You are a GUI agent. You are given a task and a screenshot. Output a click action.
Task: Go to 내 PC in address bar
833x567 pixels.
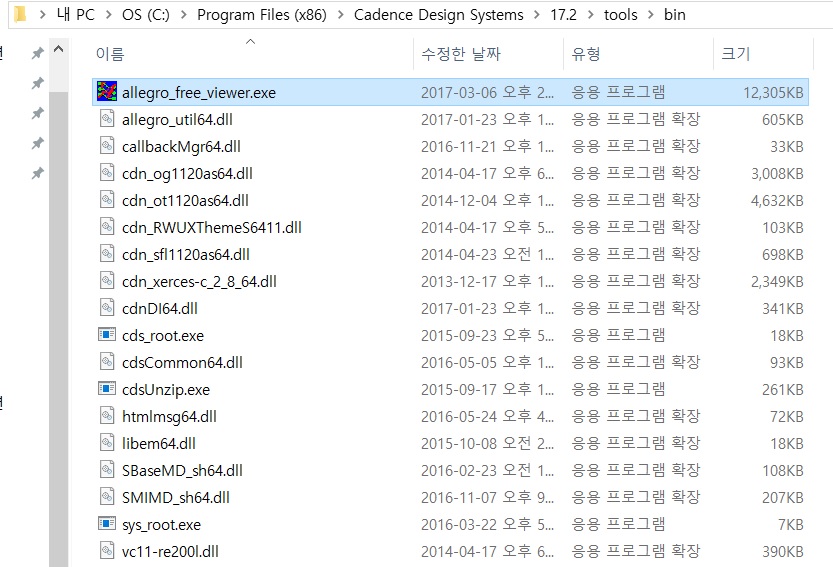click(x=75, y=15)
